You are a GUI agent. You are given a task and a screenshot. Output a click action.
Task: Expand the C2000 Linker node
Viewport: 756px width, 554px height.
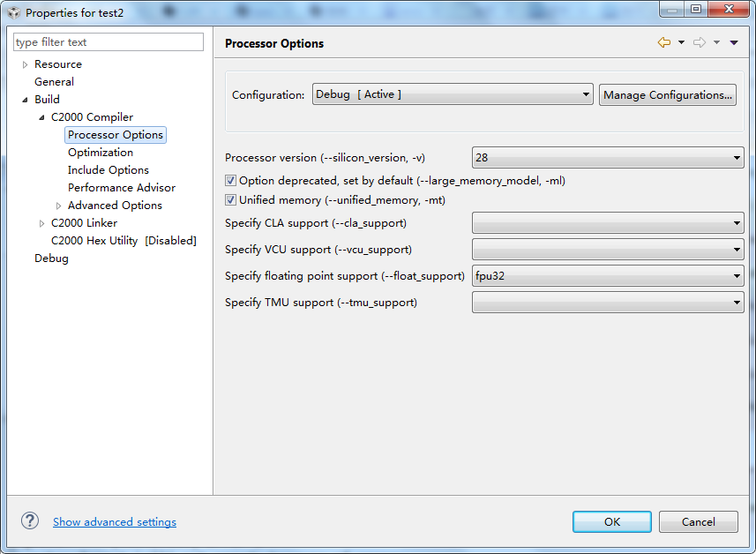click(x=41, y=223)
